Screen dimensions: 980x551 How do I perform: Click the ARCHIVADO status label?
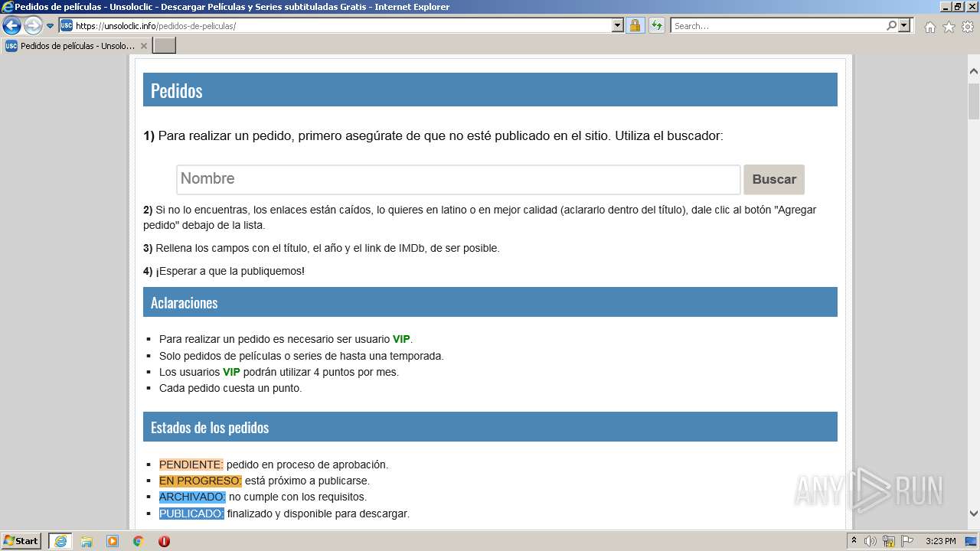[192, 497]
